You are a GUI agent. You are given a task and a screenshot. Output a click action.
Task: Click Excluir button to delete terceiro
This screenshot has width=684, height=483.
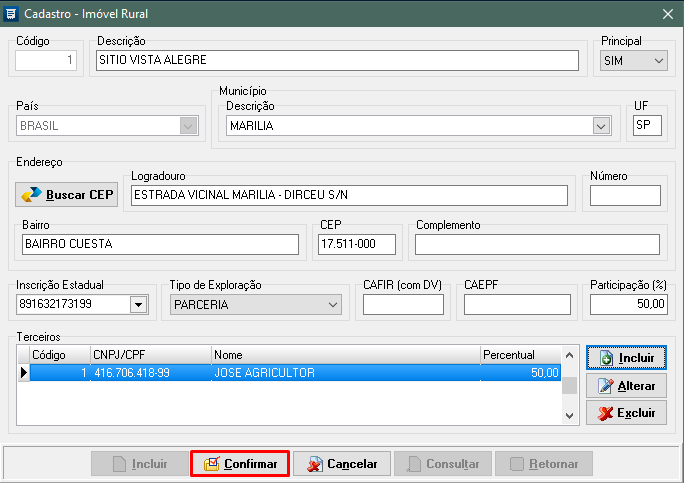tap(626, 413)
